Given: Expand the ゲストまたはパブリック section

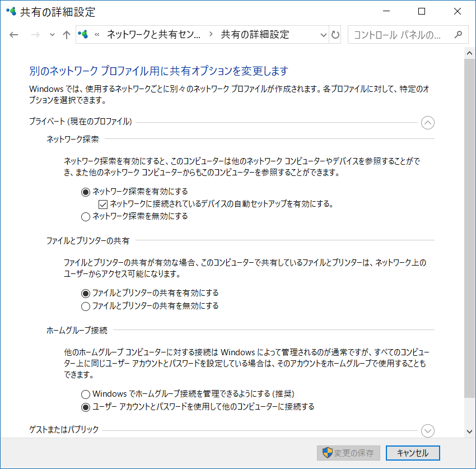Looking at the screenshot, I should click(x=428, y=431).
